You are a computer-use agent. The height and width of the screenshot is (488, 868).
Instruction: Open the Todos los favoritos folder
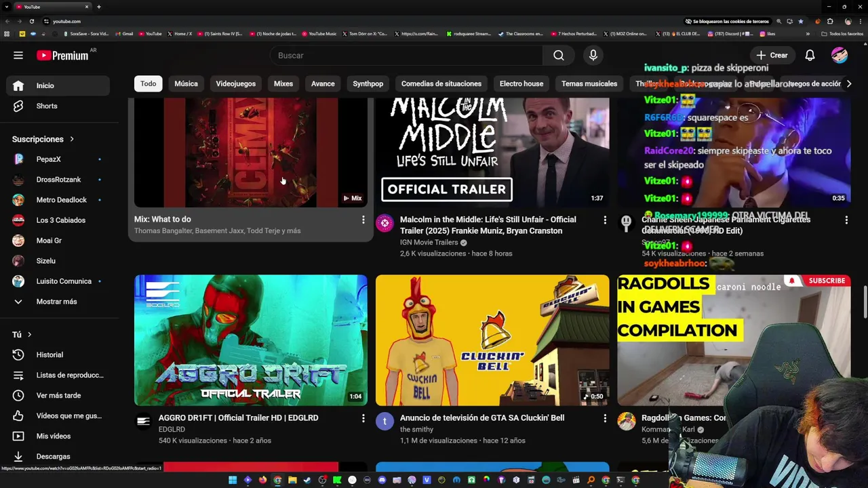coord(843,33)
